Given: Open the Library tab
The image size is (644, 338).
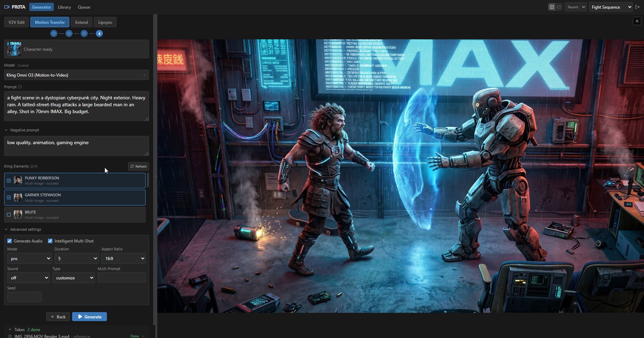Looking at the screenshot, I should click(64, 7).
